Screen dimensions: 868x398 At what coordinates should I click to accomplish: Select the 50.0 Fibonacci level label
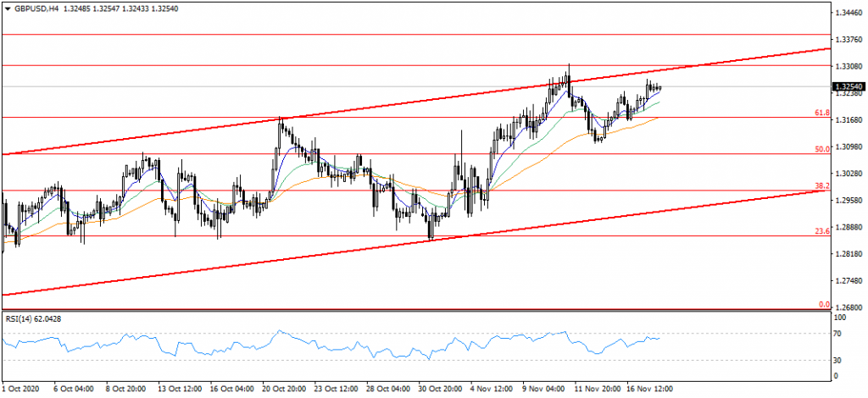point(821,149)
